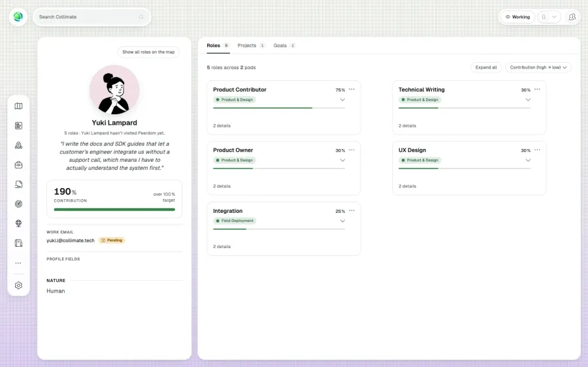
Task: Click '2 details' on UX Design card
Action: 407,186
